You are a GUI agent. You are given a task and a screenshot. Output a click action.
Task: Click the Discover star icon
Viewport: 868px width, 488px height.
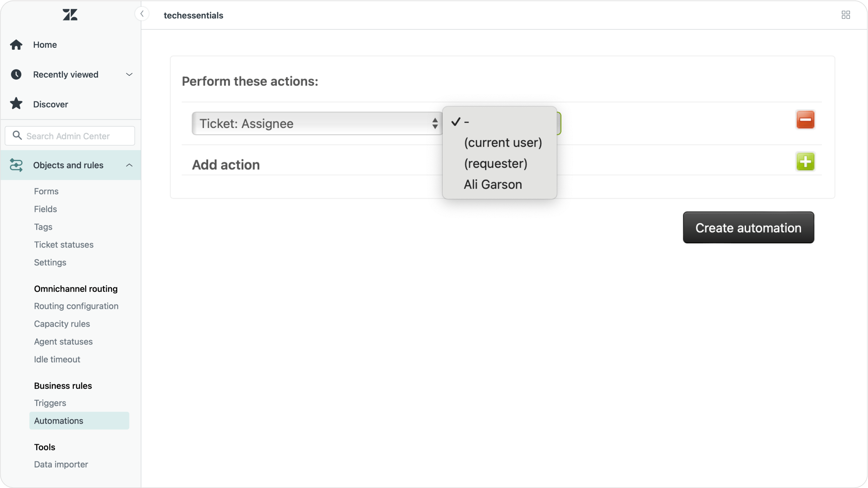[x=16, y=104]
